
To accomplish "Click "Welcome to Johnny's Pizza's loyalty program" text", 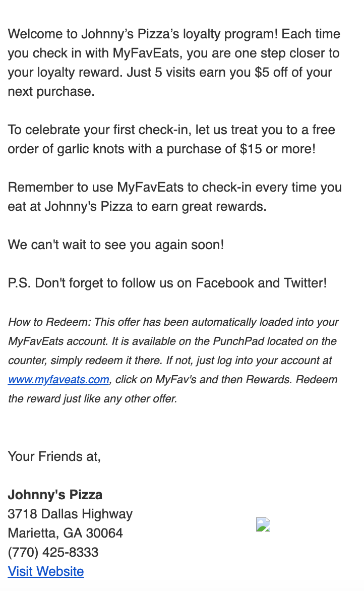I will [x=142, y=34].
